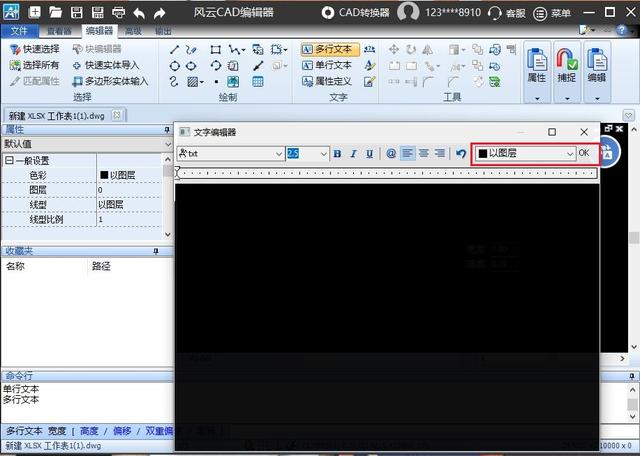Open the 以图层 color dropdown
The image size is (640, 456).
coord(569,153)
